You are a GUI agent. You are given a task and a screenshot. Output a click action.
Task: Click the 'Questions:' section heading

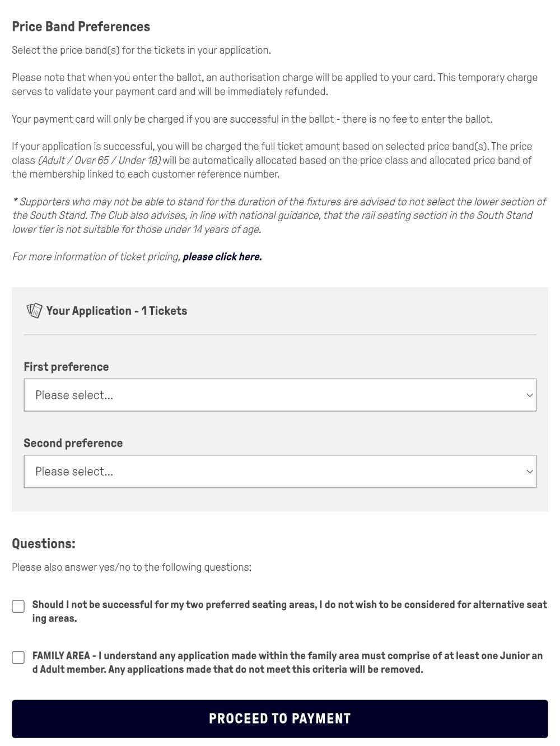click(44, 544)
